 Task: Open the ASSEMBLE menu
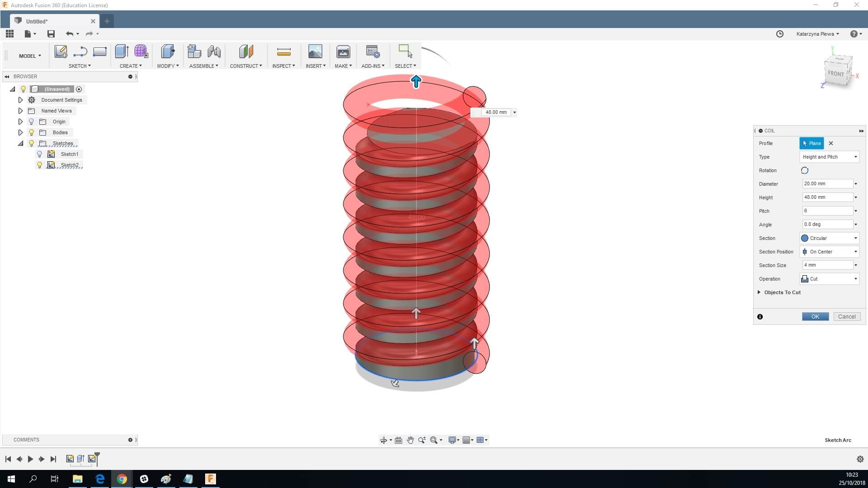(x=204, y=66)
